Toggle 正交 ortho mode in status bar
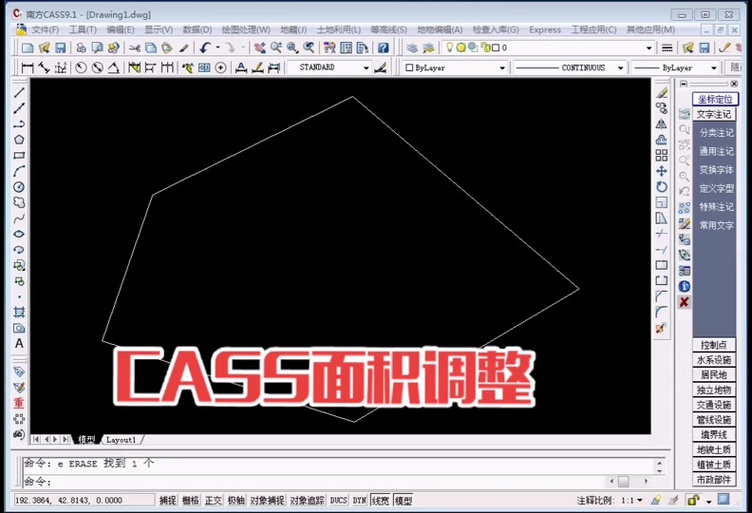 tap(213, 501)
